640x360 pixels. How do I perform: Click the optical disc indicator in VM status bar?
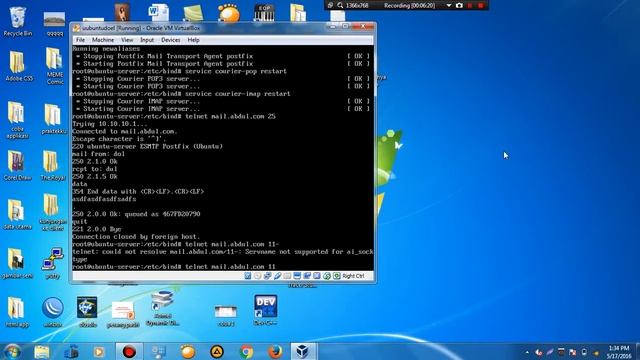(x=258, y=276)
